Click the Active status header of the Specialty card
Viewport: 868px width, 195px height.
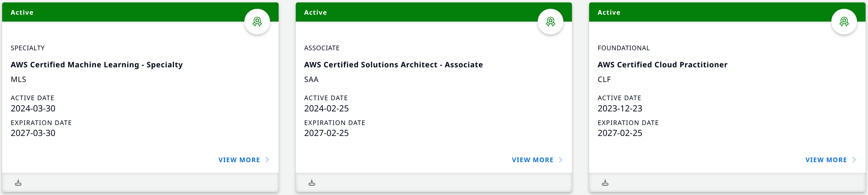22,13
